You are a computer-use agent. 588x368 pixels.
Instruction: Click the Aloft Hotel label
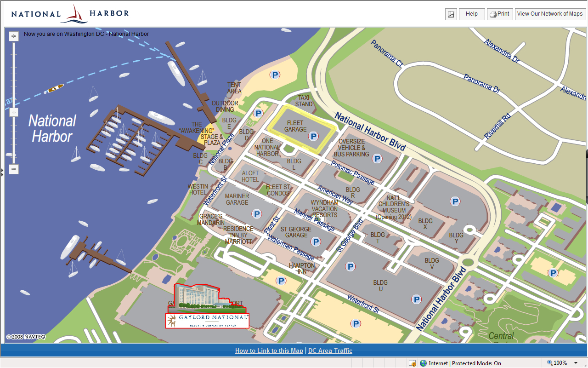tap(250, 176)
